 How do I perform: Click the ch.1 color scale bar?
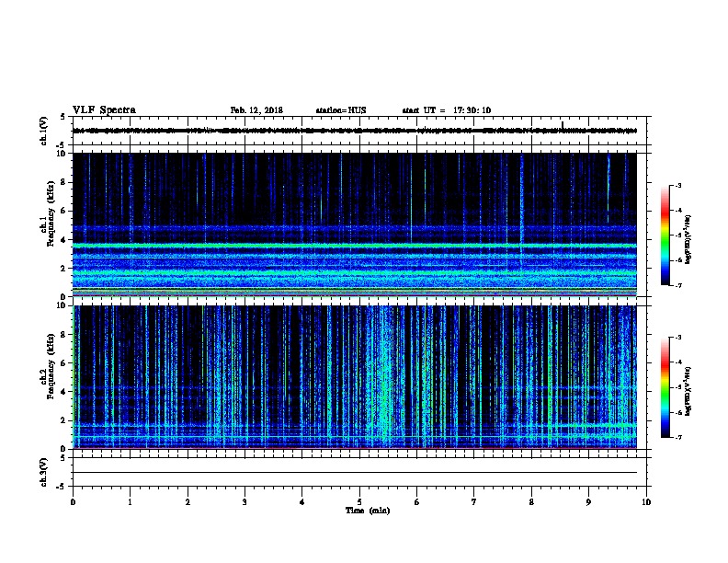coord(665,236)
